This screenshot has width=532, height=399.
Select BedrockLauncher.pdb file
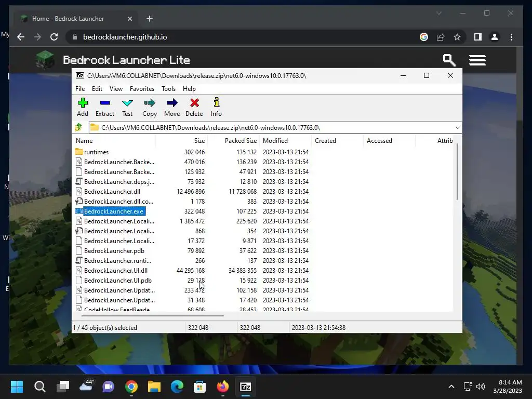[114, 251]
